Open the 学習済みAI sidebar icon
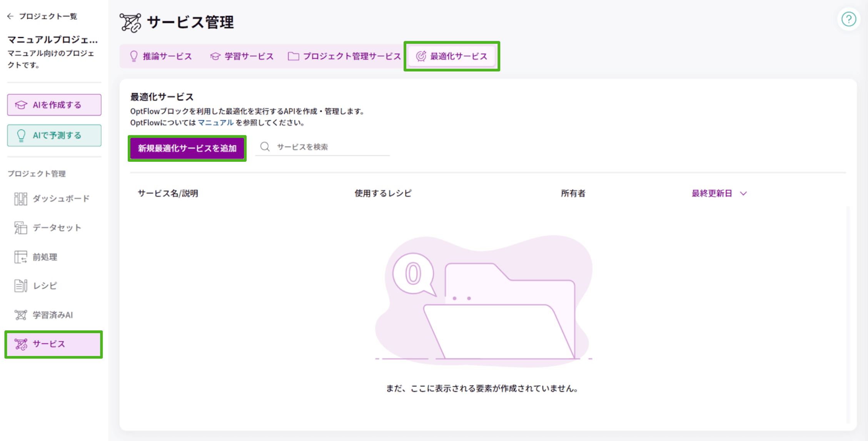Image resolution: width=868 pixels, height=441 pixels. click(x=20, y=315)
